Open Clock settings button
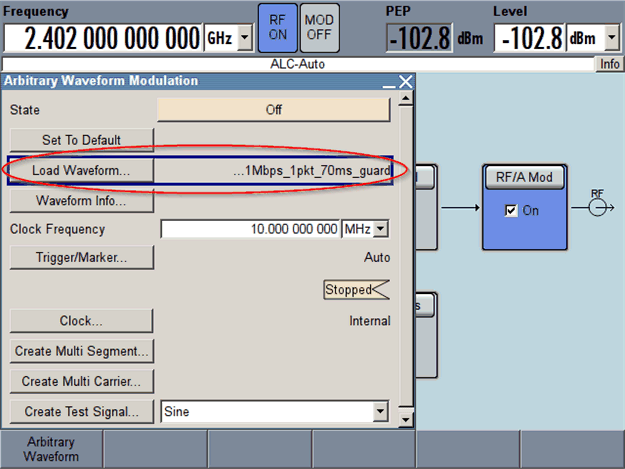Screen dimensions: 625x469 coord(81,321)
